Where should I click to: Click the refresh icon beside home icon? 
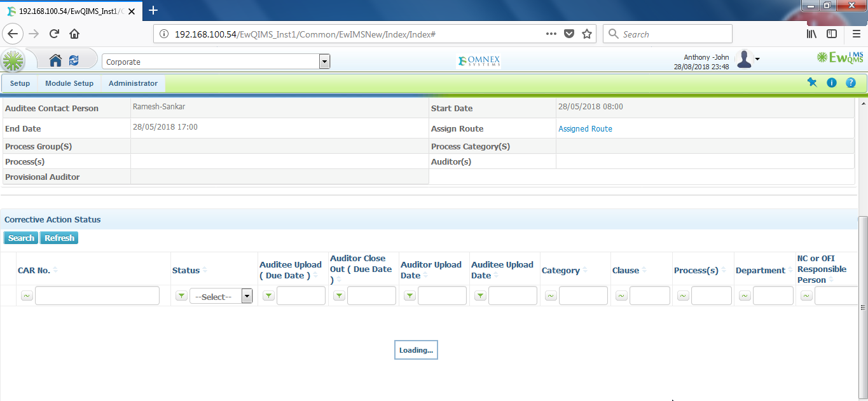74,60
